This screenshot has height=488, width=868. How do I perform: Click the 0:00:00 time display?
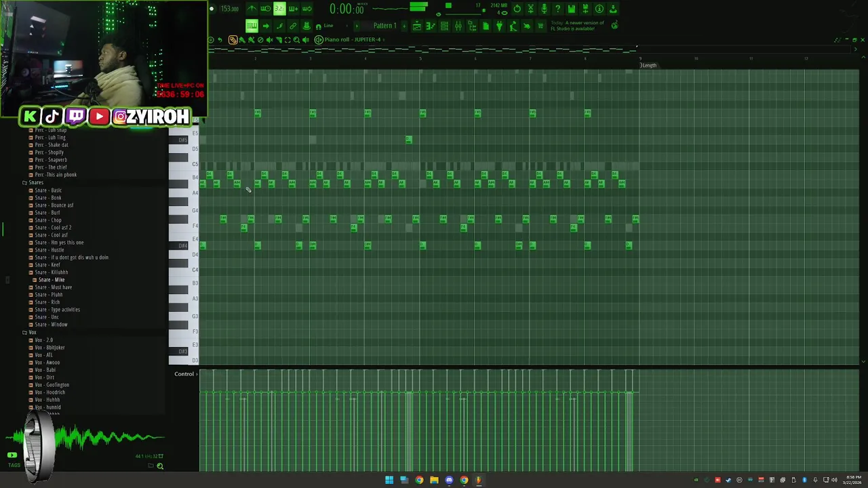click(x=347, y=9)
